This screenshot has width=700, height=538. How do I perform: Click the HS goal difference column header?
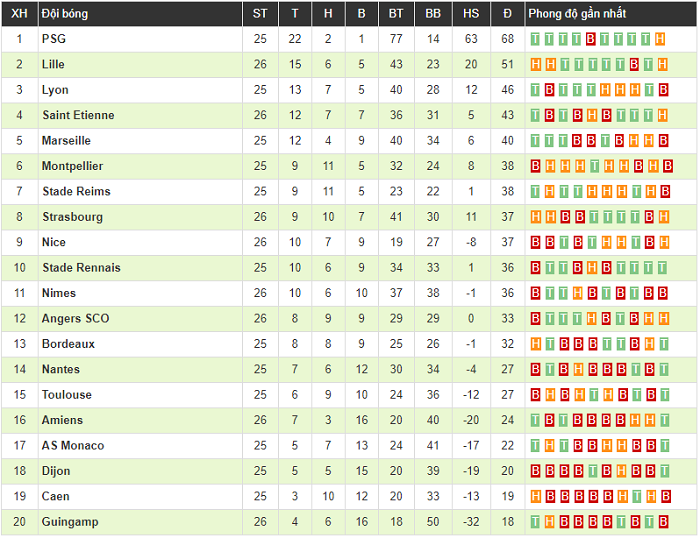pos(471,14)
